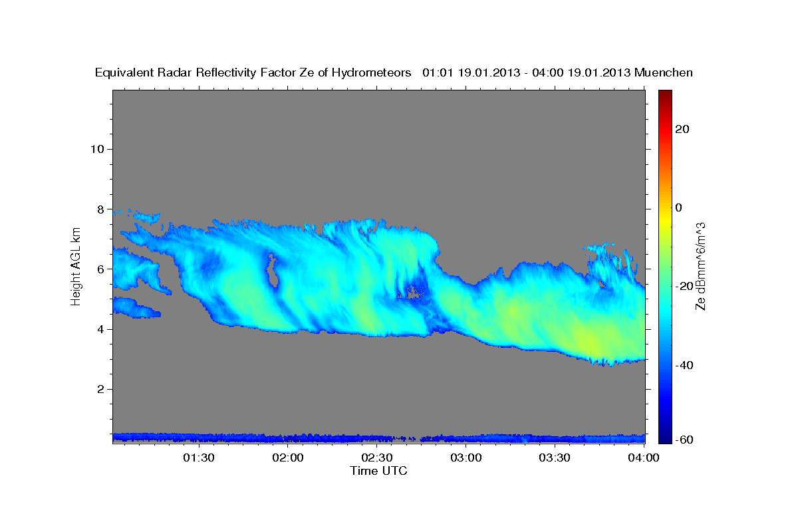Click the height tick label '2'
The width and height of the screenshot is (798, 532).
[102, 389]
